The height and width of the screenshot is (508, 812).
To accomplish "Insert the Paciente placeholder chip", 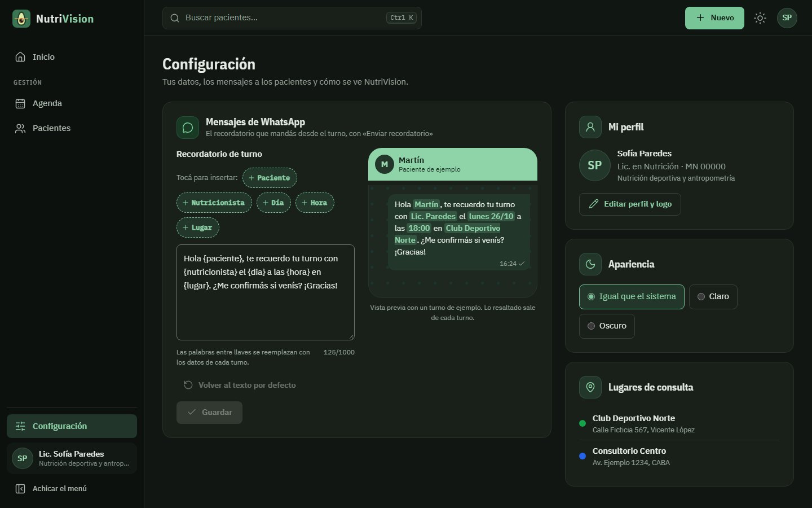I will point(270,178).
